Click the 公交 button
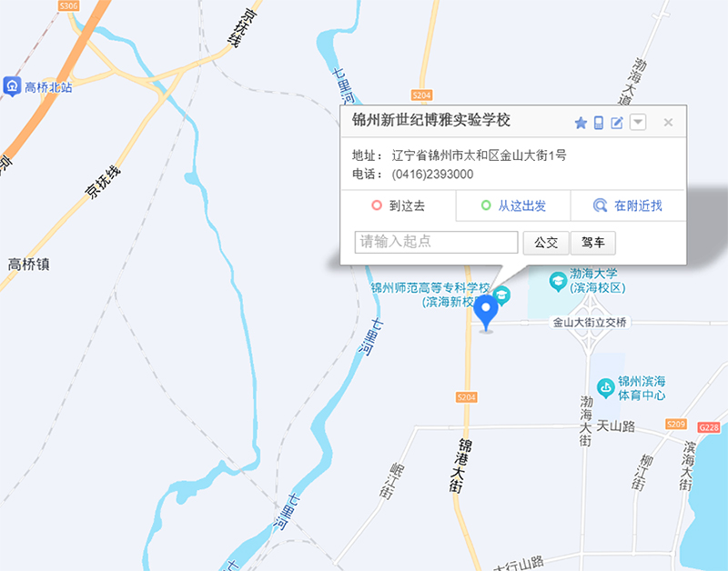The height and width of the screenshot is (571, 728). point(546,243)
